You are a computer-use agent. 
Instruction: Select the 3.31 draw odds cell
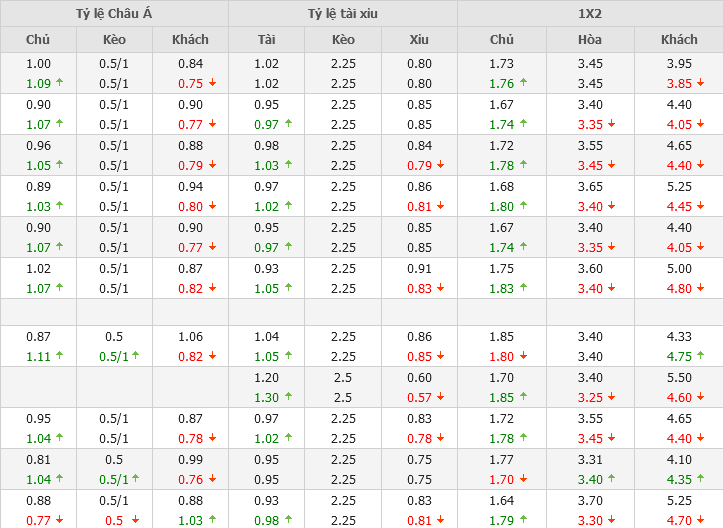pos(590,460)
